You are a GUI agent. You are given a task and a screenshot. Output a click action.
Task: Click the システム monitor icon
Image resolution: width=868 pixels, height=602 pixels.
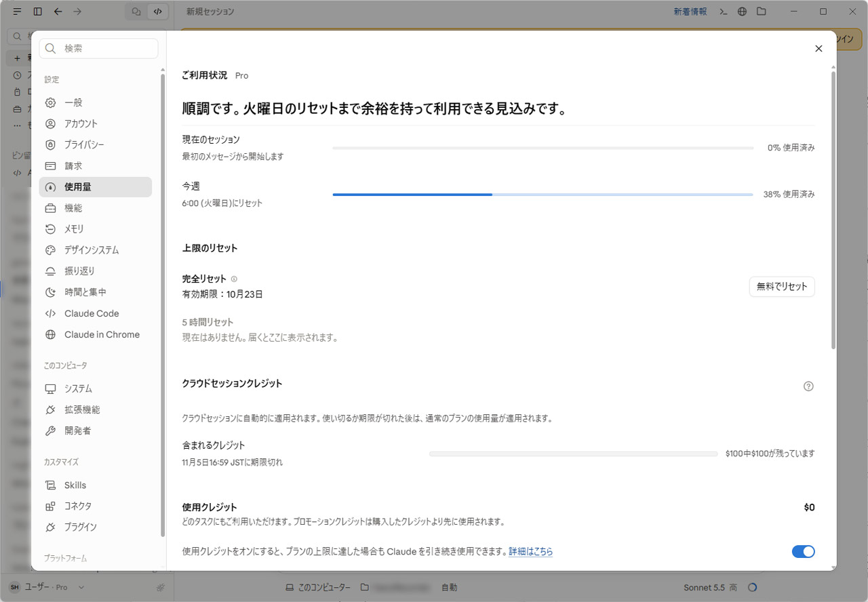coord(50,389)
